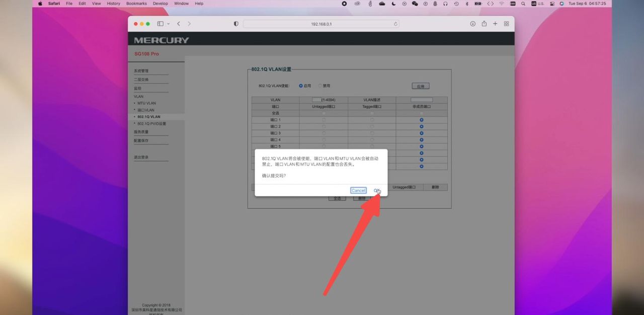Open 监控 in sidebar
The image size is (644, 315).
pos(137,88)
